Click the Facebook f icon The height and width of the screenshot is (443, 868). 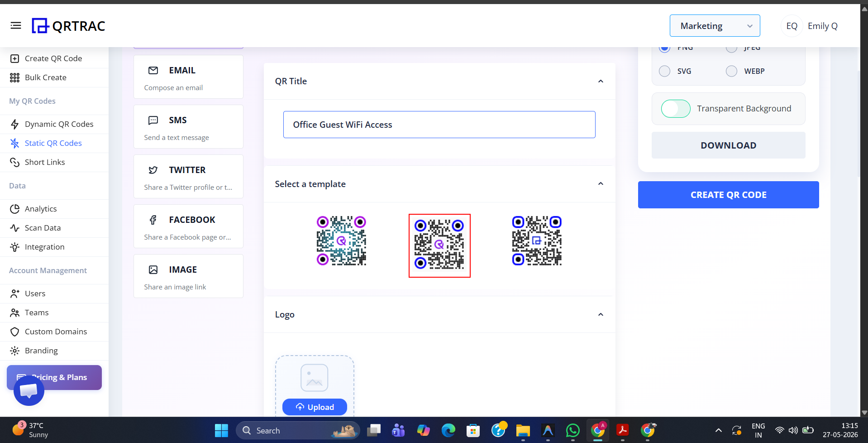point(153,220)
